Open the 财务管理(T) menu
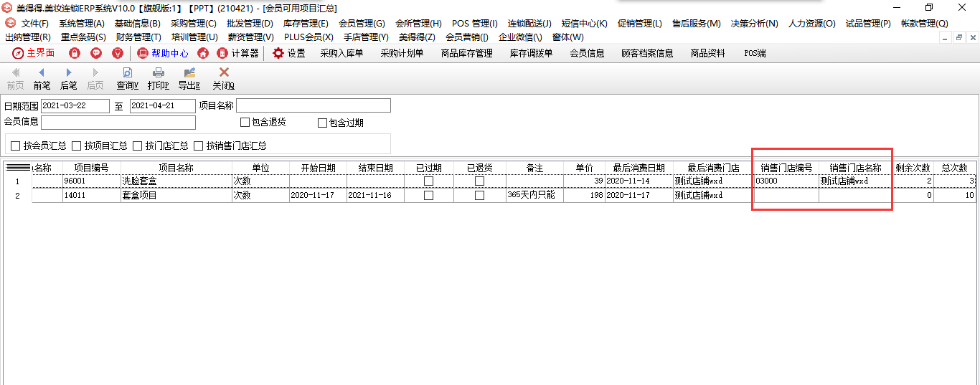Screen dimensions: 980x385 (x=138, y=37)
